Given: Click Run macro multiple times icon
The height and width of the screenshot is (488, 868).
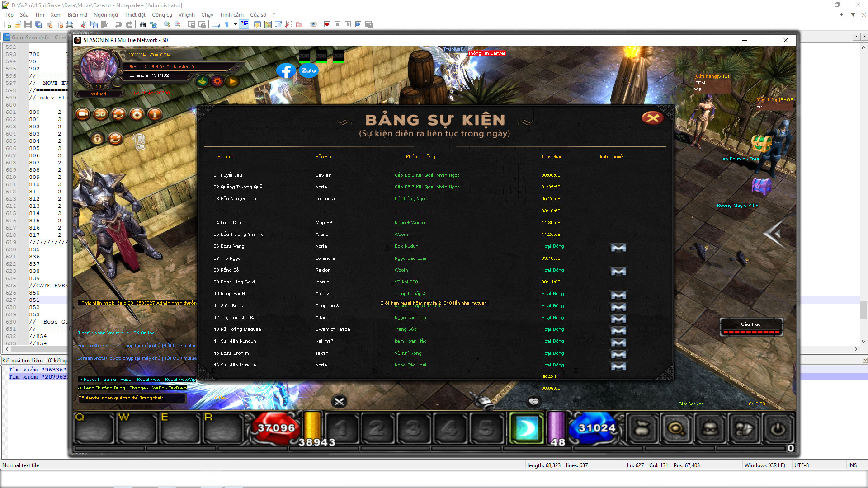Looking at the screenshot, I should point(358,24).
